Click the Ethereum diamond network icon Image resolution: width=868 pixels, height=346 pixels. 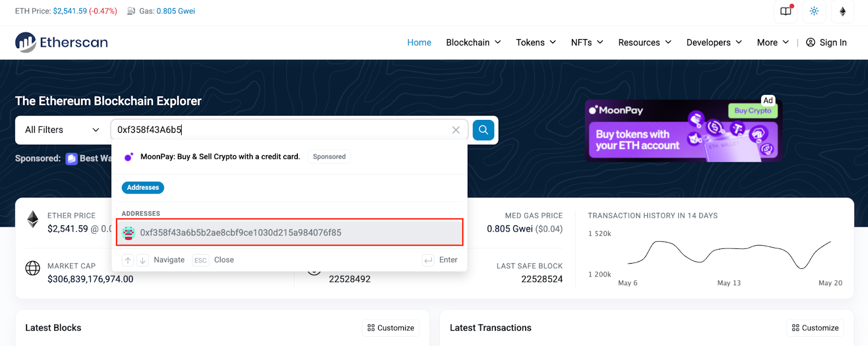click(843, 11)
